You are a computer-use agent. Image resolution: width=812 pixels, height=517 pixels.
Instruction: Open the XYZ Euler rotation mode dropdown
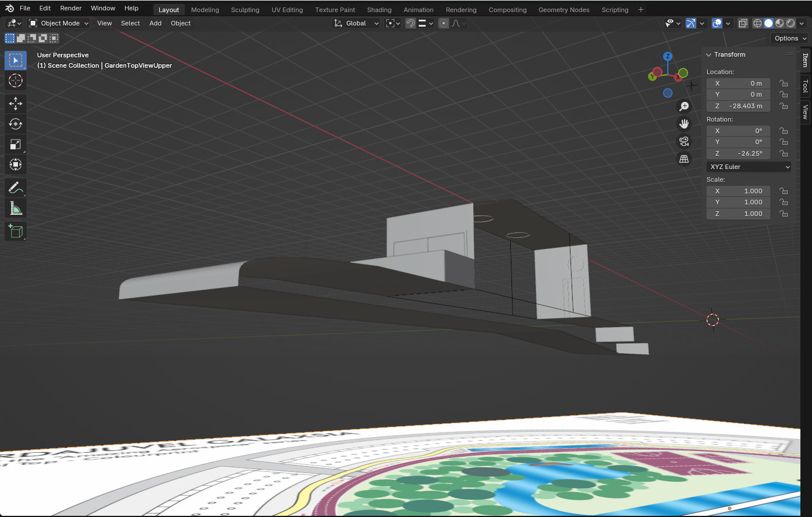[x=749, y=167]
